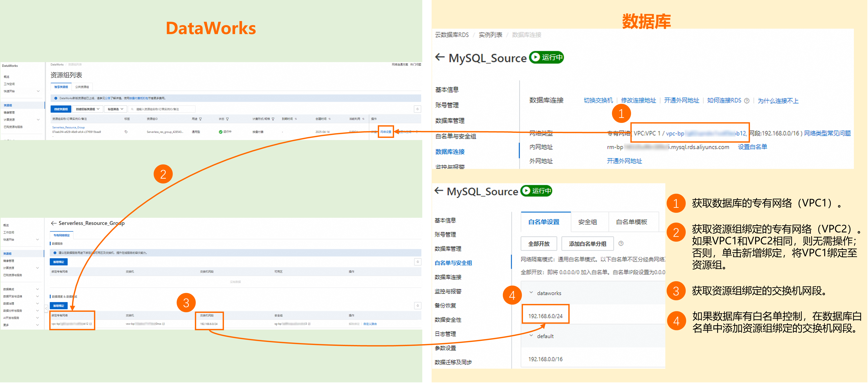Click 设置白名单 beside the intranet address
The width and height of the screenshot is (868, 383).
(752, 147)
